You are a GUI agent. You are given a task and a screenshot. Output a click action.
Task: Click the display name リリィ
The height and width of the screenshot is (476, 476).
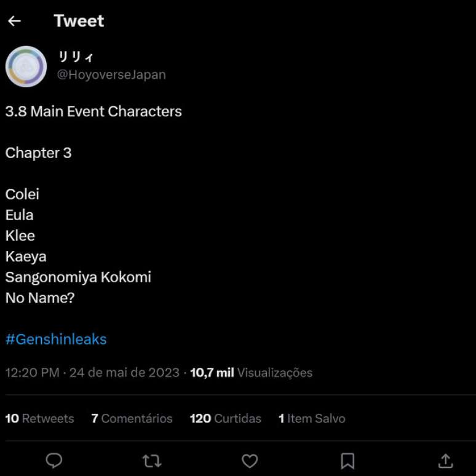(x=76, y=57)
